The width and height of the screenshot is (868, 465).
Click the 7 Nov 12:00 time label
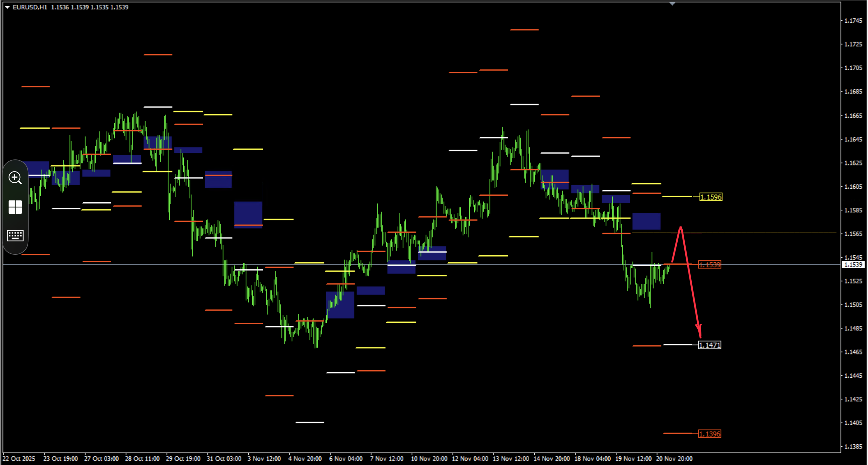pos(387,459)
